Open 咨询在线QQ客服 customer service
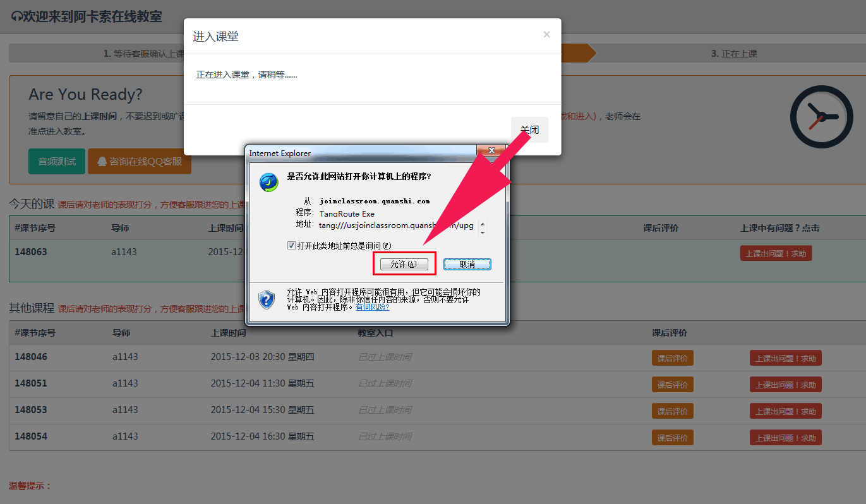Viewport: 866px width, 504px height. 140,161
